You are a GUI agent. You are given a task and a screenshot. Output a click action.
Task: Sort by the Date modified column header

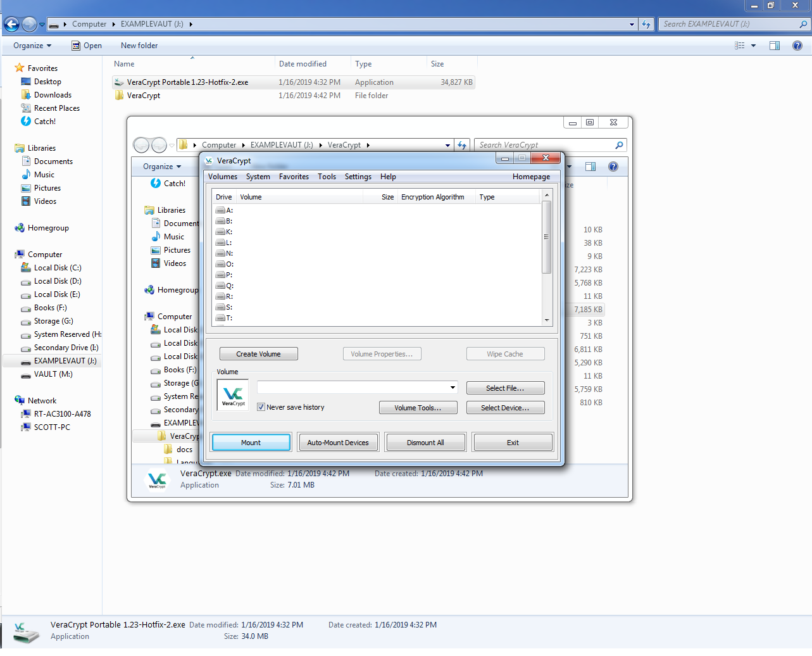(x=303, y=64)
